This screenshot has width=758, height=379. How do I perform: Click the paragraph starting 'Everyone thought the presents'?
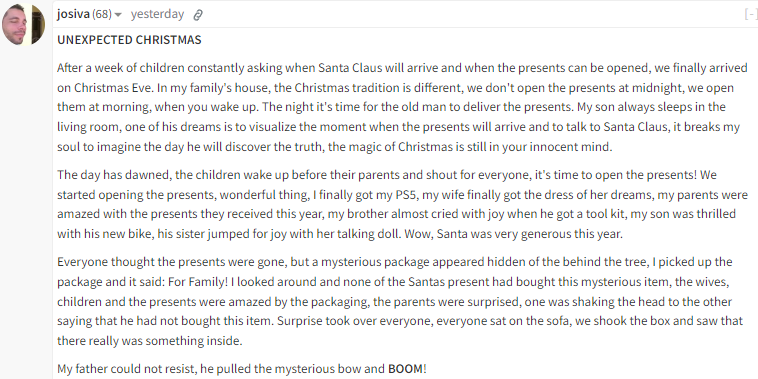[400, 302]
